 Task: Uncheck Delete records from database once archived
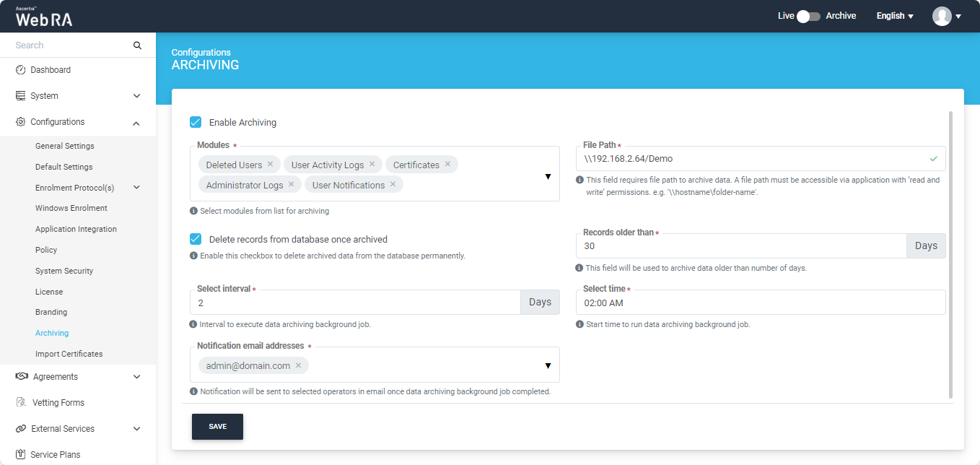pyautogui.click(x=196, y=239)
